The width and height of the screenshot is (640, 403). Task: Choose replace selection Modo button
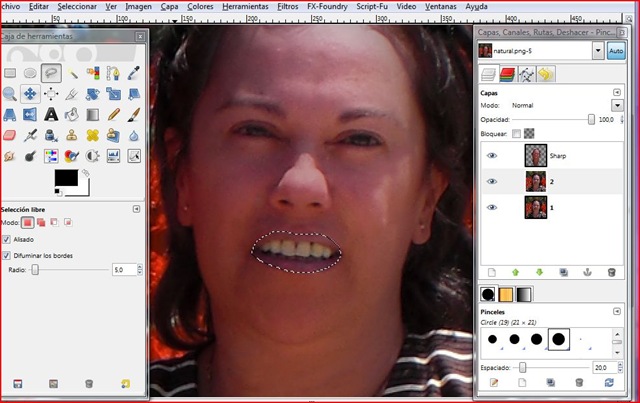[27, 223]
